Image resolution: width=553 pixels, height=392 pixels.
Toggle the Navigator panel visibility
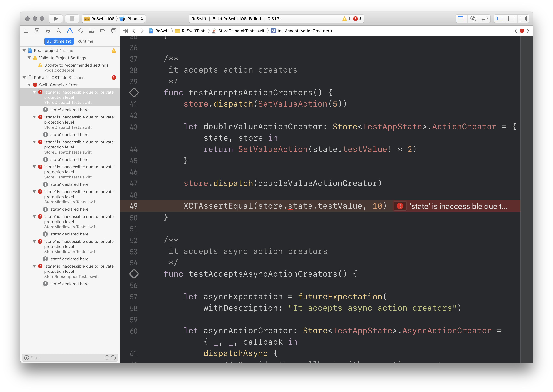click(x=500, y=19)
